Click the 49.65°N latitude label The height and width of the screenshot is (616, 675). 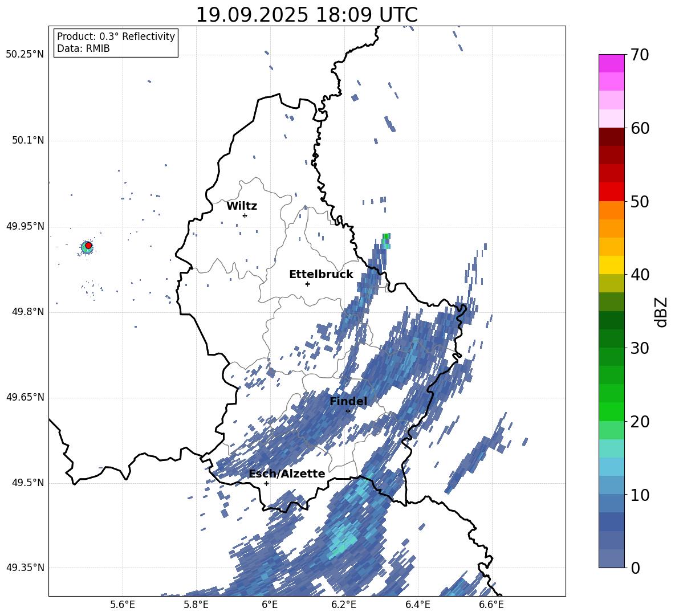pyautogui.click(x=25, y=397)
